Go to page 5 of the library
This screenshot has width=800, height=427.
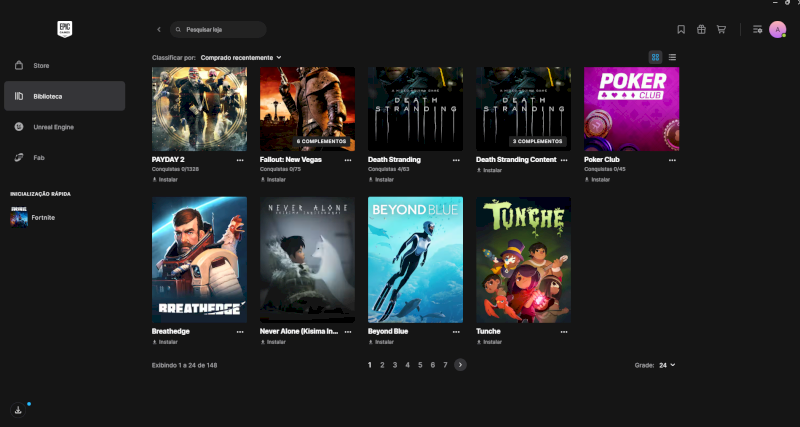(x=420, y=365)
